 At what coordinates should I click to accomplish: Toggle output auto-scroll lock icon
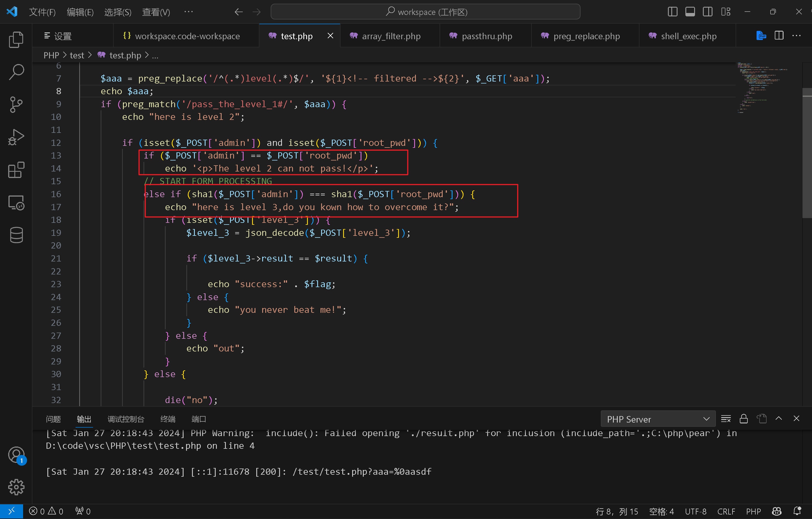743,419
